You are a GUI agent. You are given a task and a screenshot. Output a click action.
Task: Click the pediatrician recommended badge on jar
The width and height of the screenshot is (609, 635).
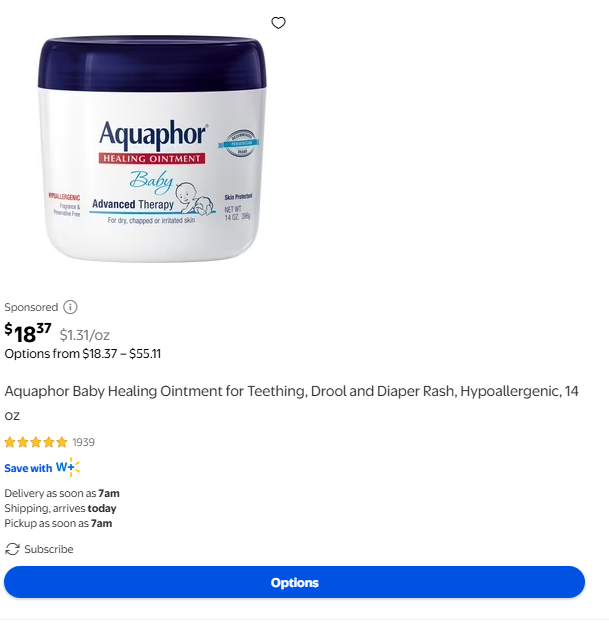(x=240, y=143)
